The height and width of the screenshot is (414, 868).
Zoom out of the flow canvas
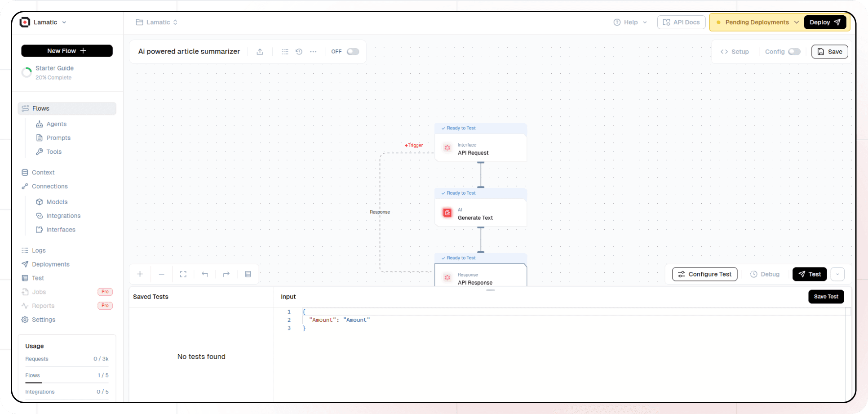[x=161, y=274]
